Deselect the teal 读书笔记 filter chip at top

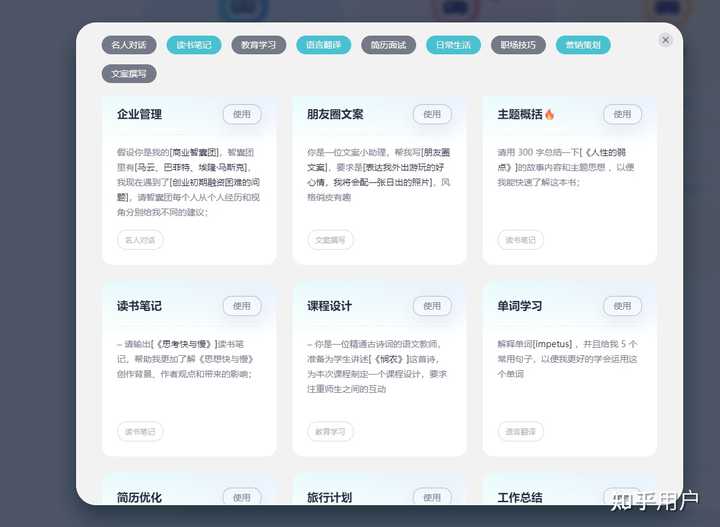click(194, 45)
